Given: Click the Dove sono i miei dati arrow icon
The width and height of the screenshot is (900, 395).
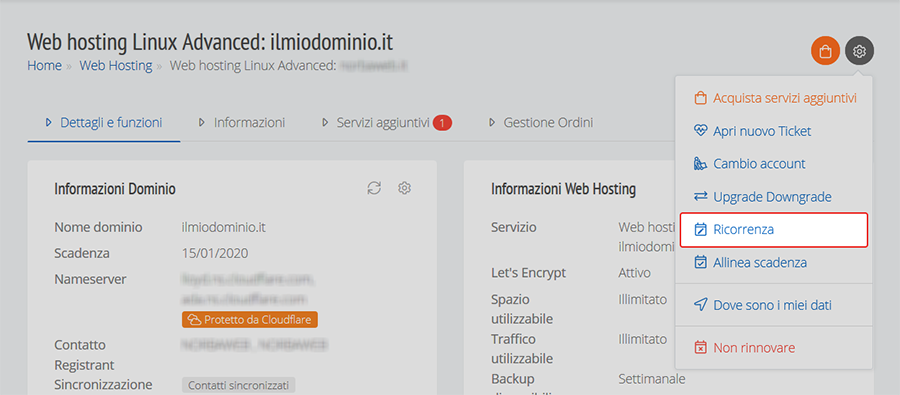Looking at the screenshot, I should [x=700, y=305].
